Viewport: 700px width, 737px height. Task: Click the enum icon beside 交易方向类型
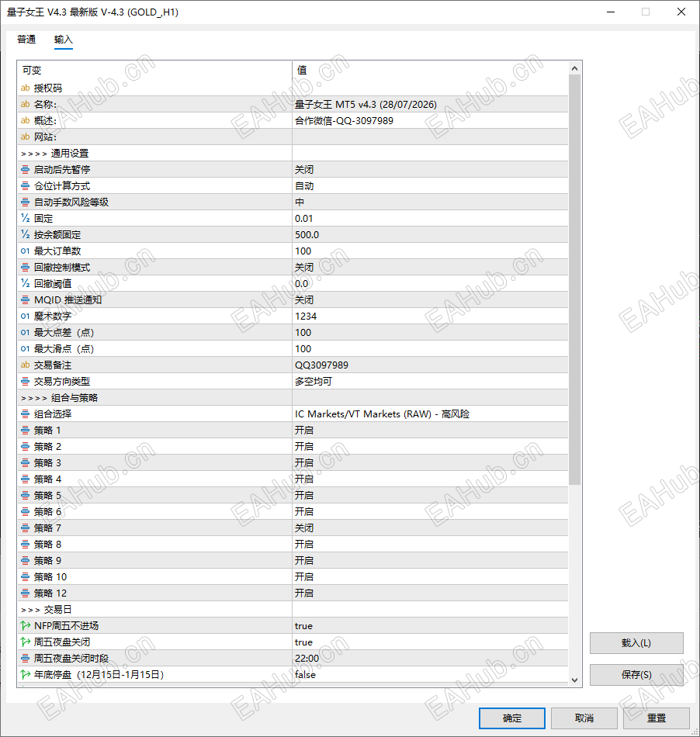point(26,381)
